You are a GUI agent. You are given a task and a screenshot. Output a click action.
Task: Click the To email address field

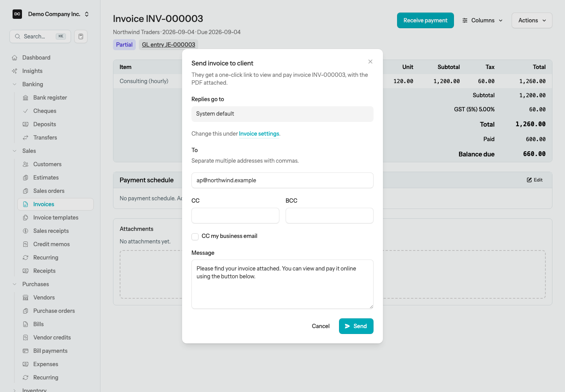tap(282, 180)
